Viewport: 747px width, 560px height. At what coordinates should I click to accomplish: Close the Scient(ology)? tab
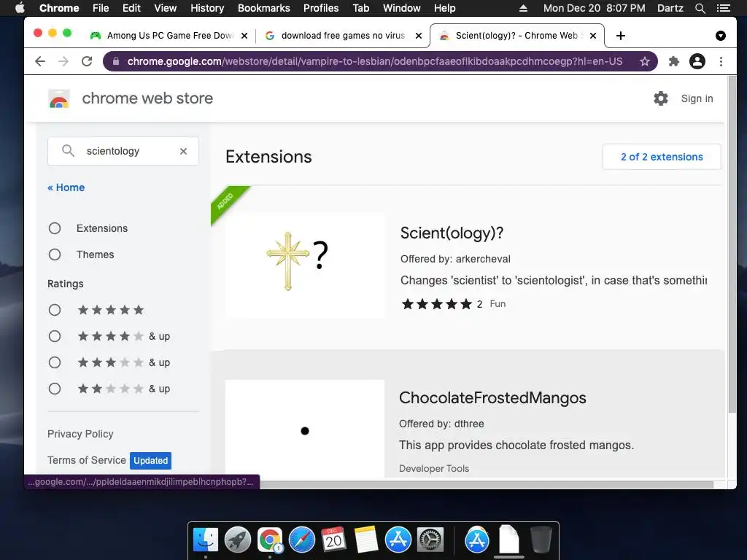coord(592,36)
